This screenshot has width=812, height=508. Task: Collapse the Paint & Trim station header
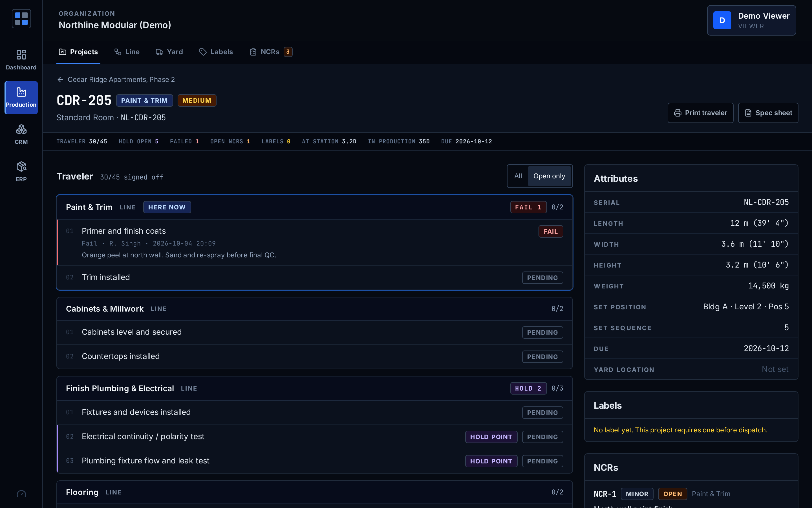(x=314, y=207)
